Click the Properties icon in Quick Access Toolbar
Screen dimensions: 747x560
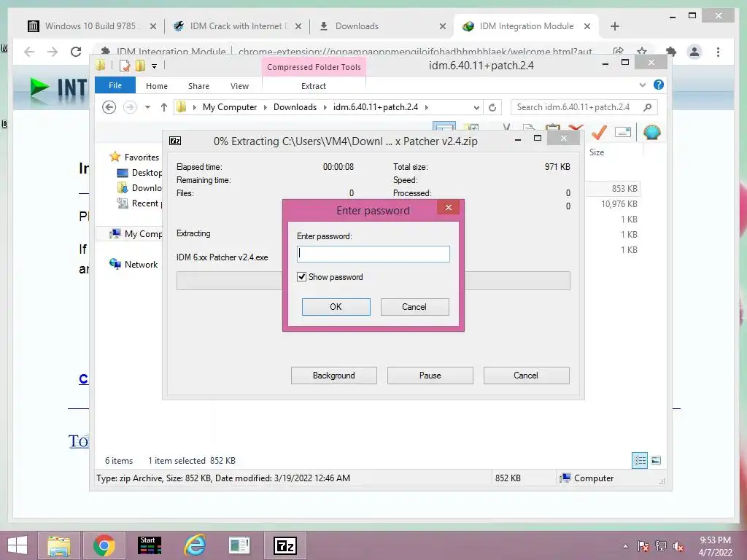(124, 66)
